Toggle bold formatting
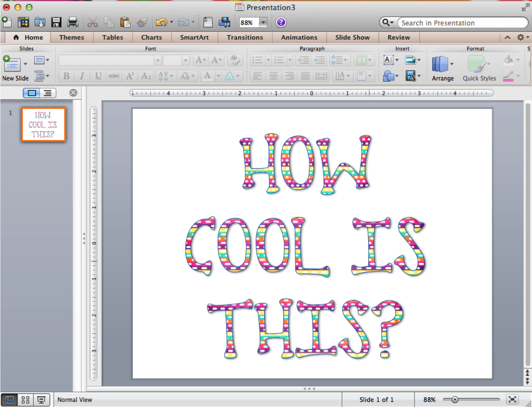Viewport: 532px width, 407px height. coord(66,76)
